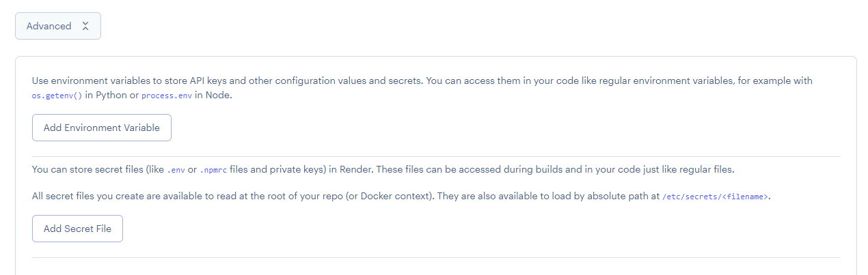Click the divider below Add Environment Variable
Image resolution: width=868 pixels, height=275 pixels.
coord(435,156)
